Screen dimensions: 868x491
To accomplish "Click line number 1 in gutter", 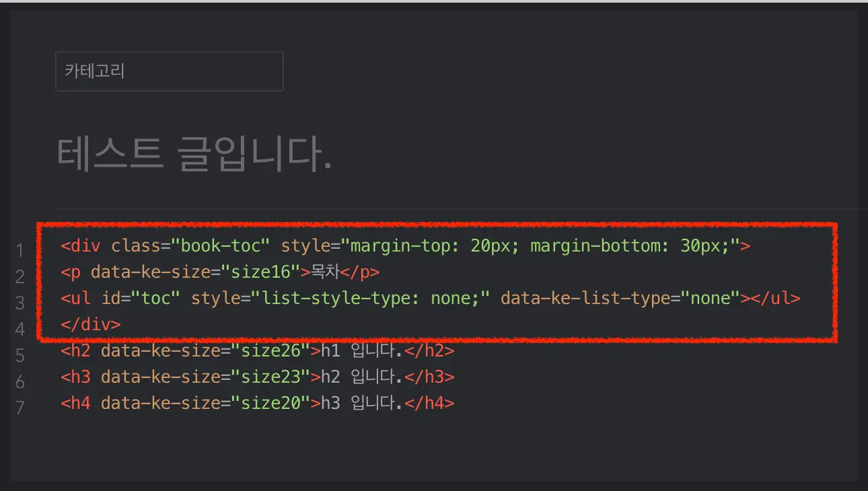I will [x=20, y=252].
